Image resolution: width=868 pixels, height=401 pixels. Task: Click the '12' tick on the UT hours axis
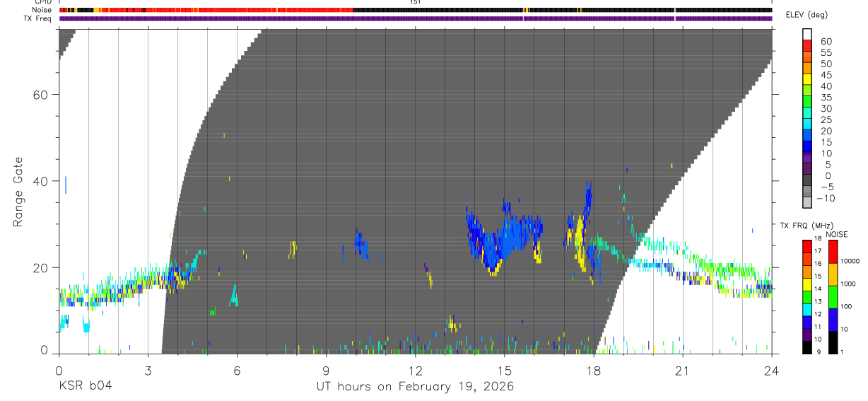[x=415, y=370]
